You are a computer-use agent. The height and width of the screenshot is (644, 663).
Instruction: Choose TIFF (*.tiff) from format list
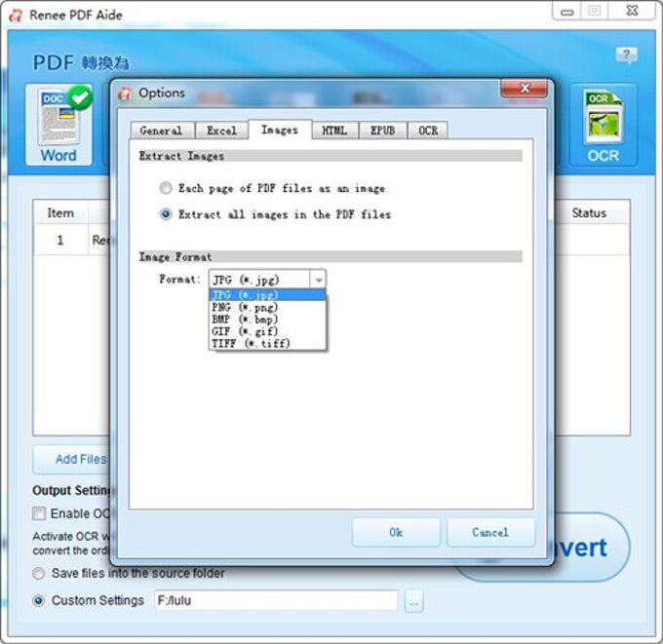268,343
